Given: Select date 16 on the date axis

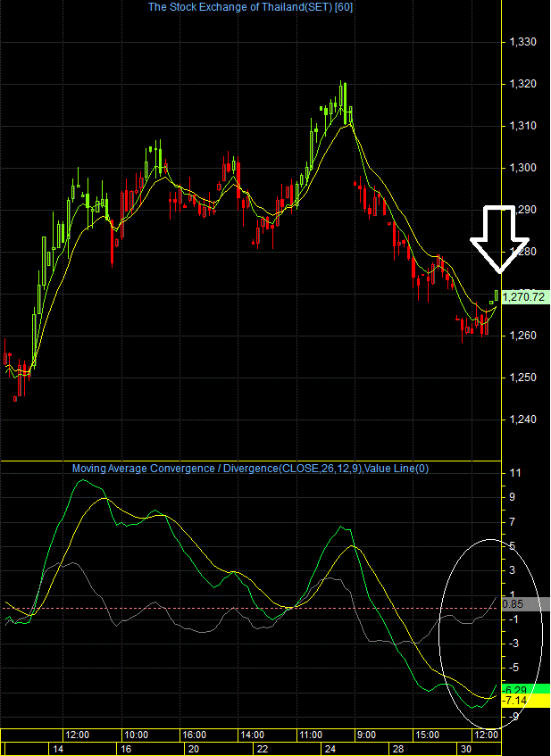Looking at the screenshot, I should (126, 750).
